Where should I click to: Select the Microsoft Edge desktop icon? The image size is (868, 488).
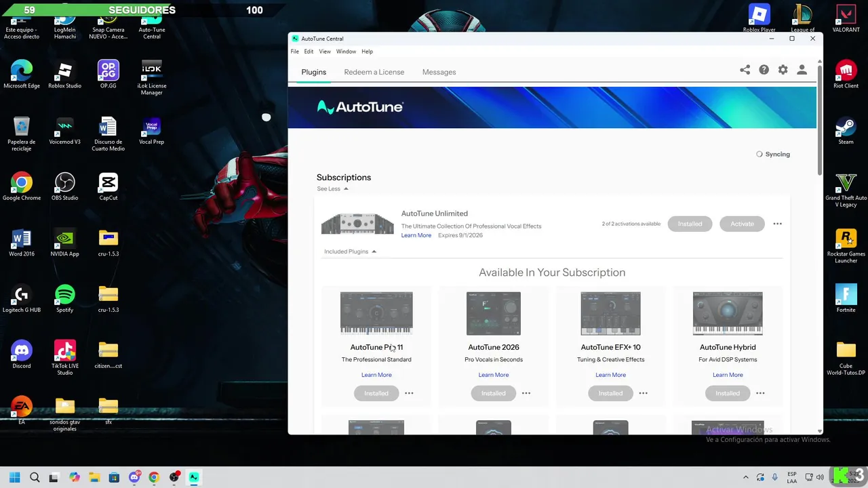tap(21, 75)
